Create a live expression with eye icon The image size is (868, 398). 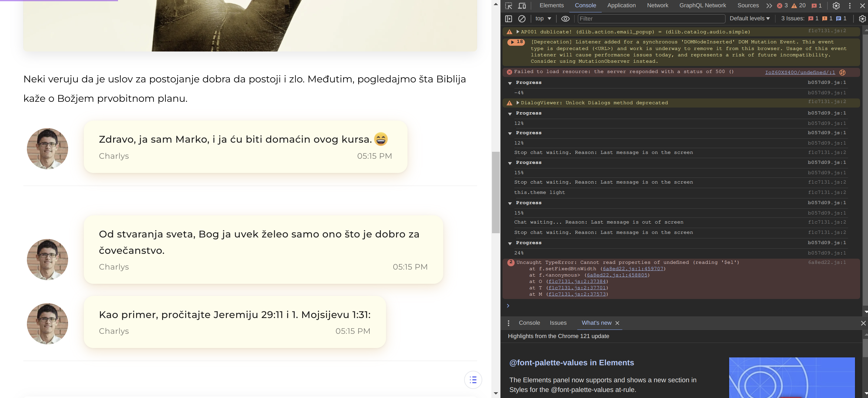tap(565, 19)
